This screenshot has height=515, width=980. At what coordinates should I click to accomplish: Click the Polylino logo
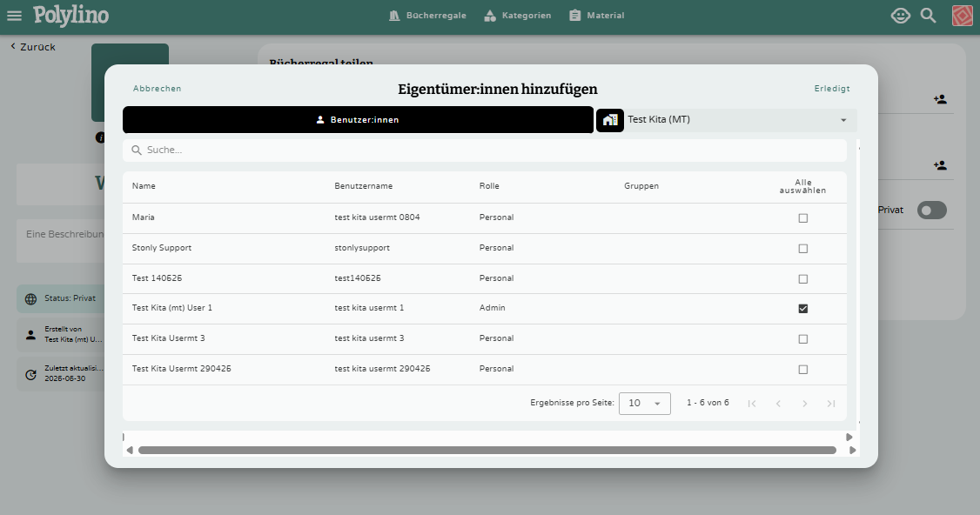(x=70, y=16)
